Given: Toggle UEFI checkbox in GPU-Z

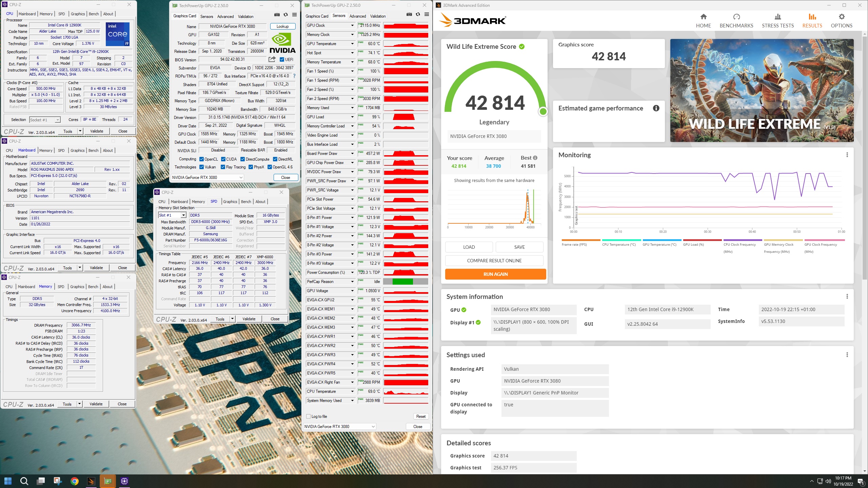Looking at the screenshot, I should tap(282, 59).
